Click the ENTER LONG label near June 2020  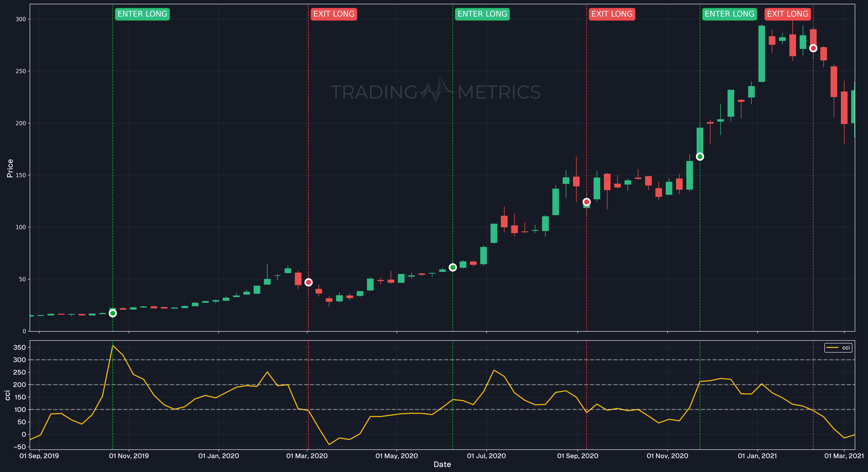pyautogui.click(x=482, y=14)
